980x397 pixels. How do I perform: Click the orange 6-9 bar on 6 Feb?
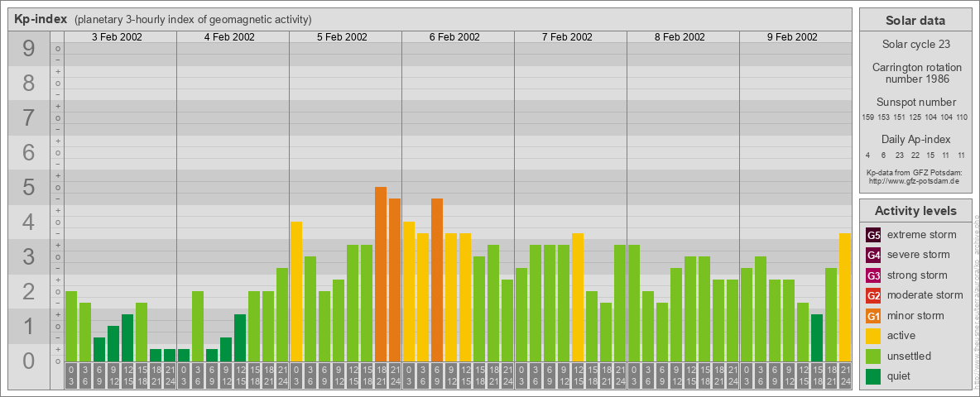click(x=437, y=280)
